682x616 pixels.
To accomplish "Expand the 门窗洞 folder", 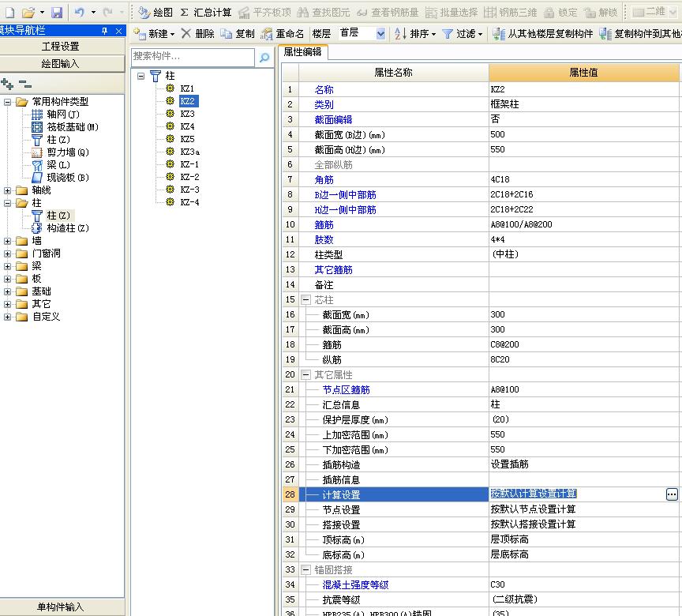I will (x=7, y=254).
